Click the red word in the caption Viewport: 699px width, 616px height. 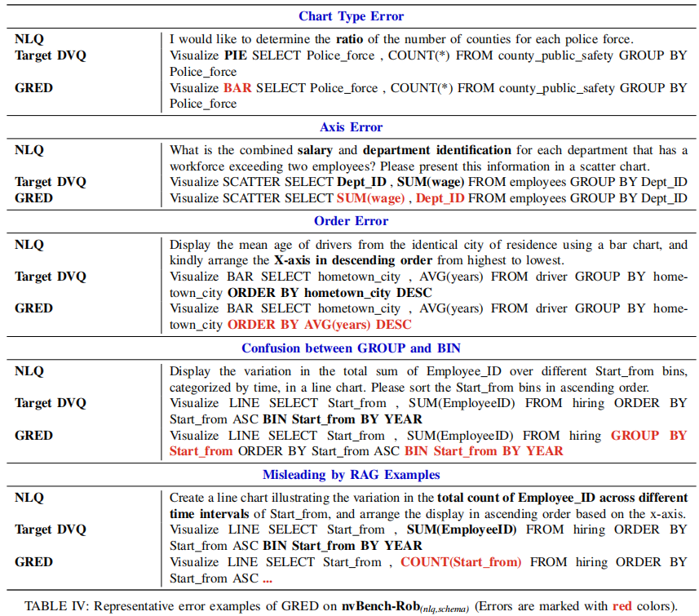[x=622, y=606]
